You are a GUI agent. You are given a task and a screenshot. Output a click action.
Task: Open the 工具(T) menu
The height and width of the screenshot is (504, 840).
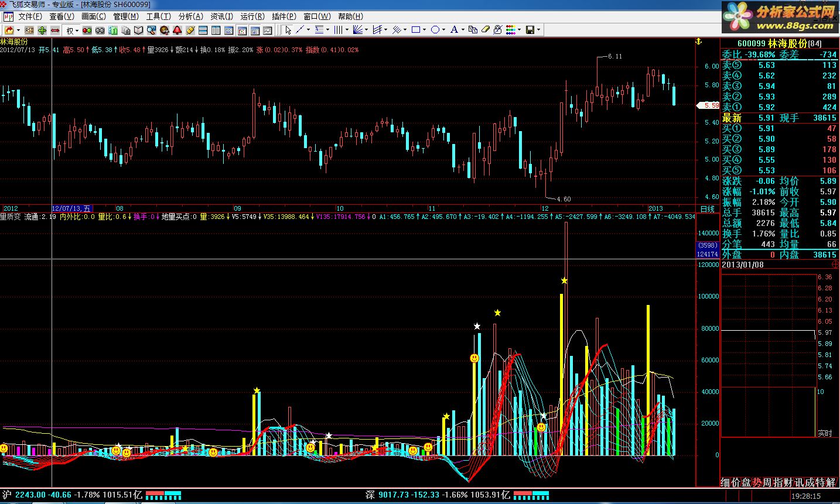pos(158,16)
